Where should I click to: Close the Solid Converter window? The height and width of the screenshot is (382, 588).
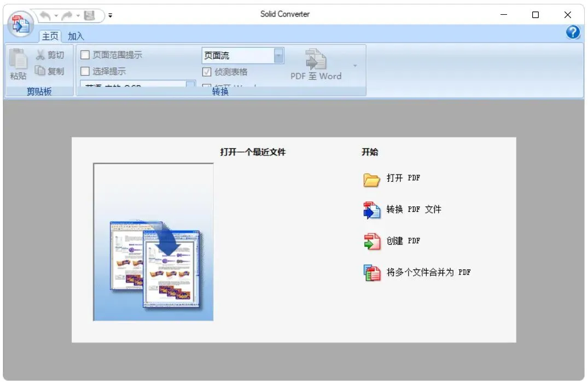pos(568,15)
